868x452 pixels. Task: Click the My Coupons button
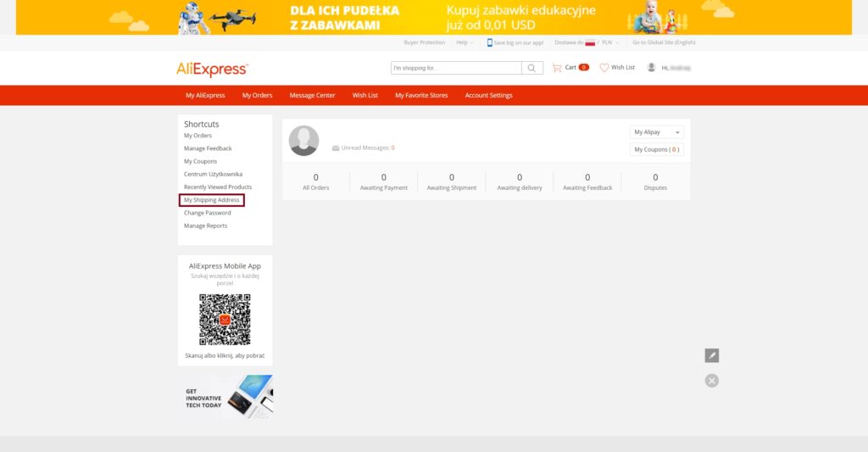click(657, 150)
